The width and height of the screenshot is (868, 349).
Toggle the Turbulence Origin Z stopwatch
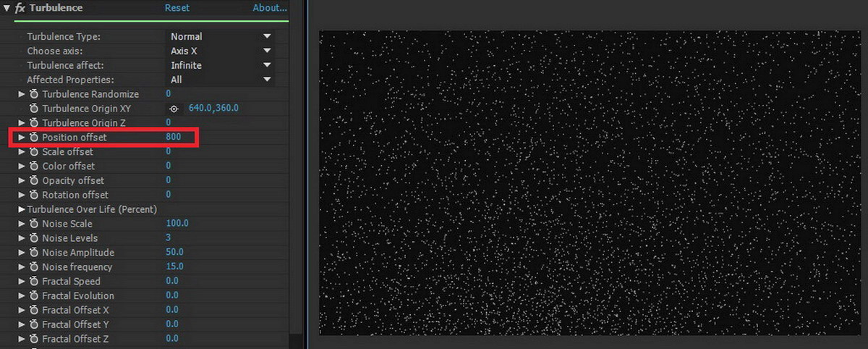point(34,123)
